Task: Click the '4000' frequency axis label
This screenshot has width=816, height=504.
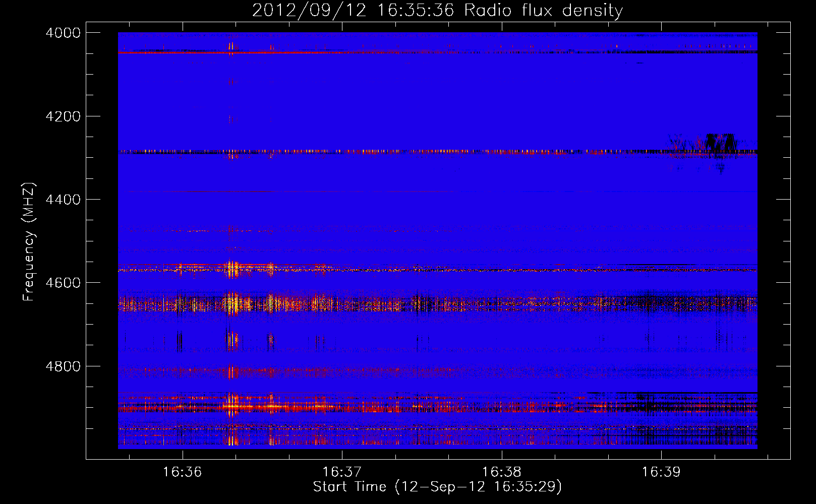Action: [63, 33]
